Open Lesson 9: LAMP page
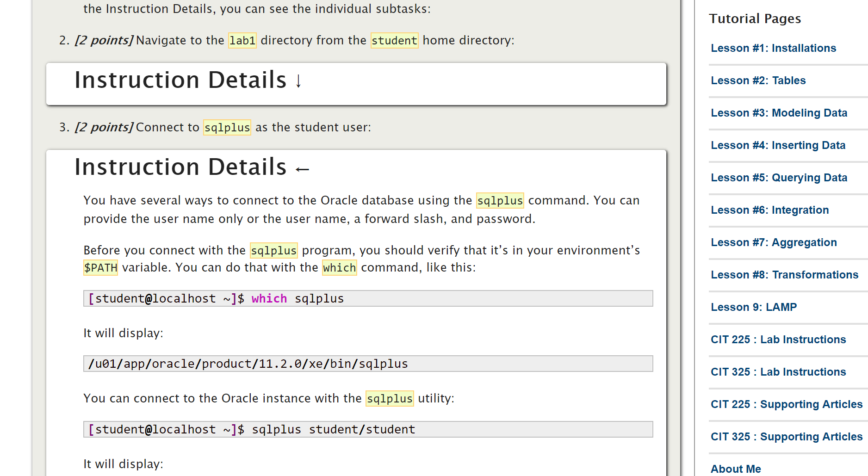The height and width of the screenshot is (476, 868). (x=753, y=307)
